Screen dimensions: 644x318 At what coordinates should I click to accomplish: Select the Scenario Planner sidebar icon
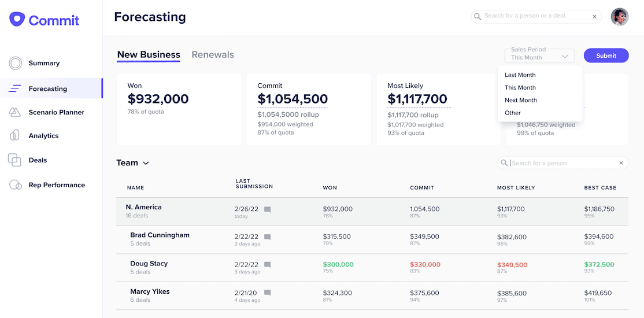click(15, 112)
